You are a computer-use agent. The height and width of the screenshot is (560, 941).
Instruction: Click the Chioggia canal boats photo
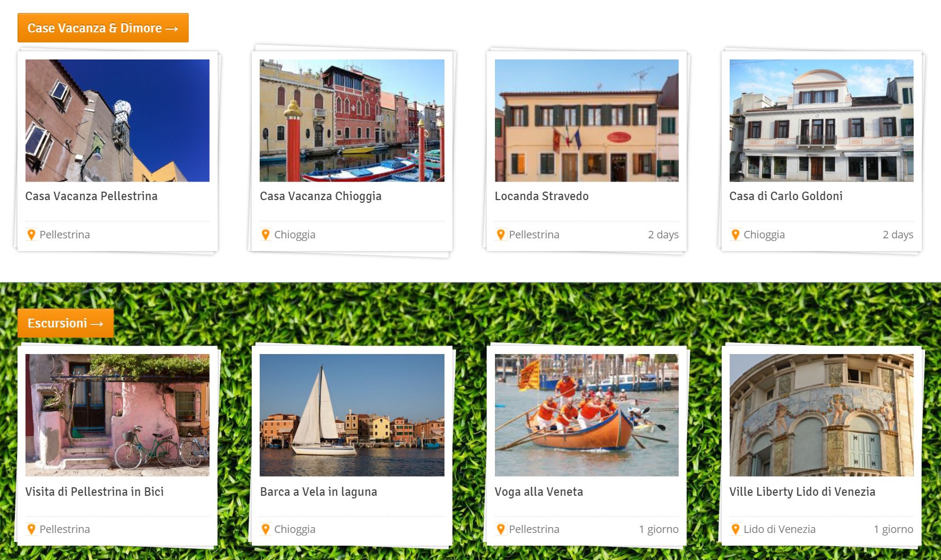pos(352,120)
